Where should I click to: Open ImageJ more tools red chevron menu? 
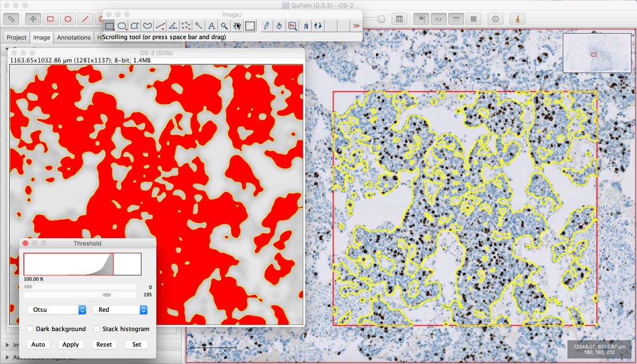pos(357,26)
